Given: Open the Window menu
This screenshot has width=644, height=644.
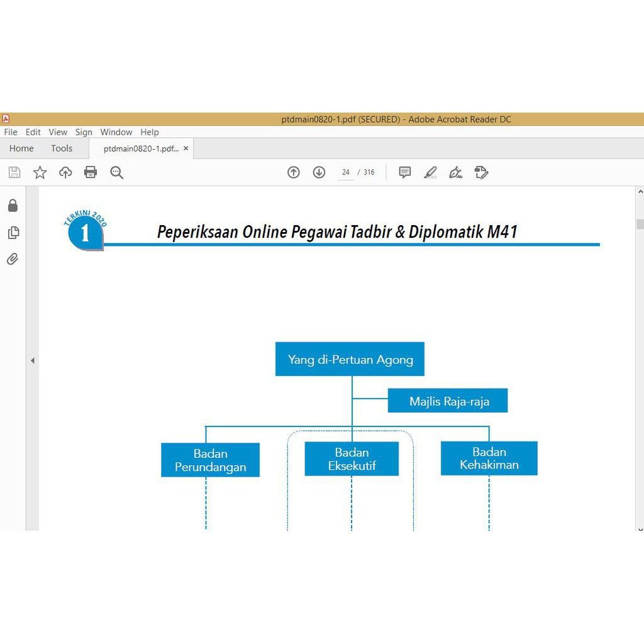Looking at the screenshot, I should pyautogui.click(x=116, y=132).
